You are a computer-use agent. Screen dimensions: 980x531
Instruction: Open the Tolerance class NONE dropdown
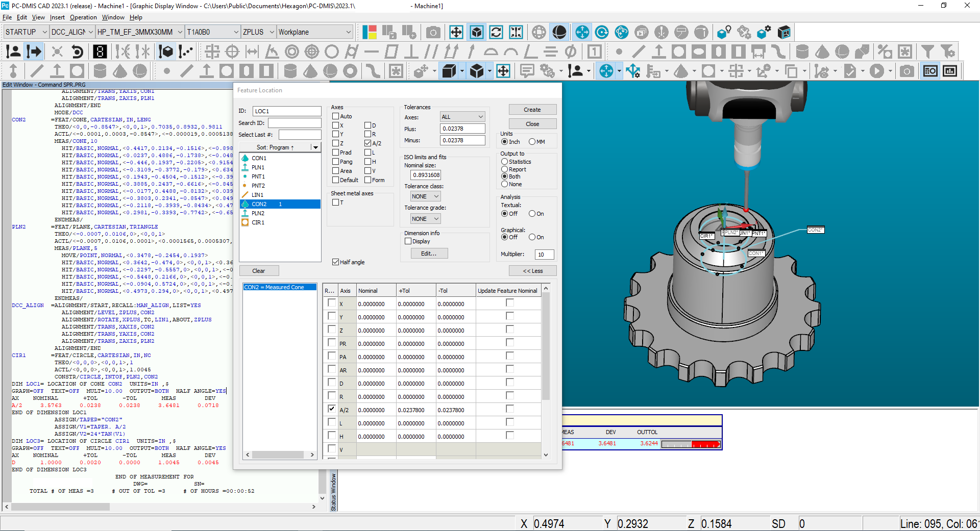pyautogui.click(x=425, y=196)
